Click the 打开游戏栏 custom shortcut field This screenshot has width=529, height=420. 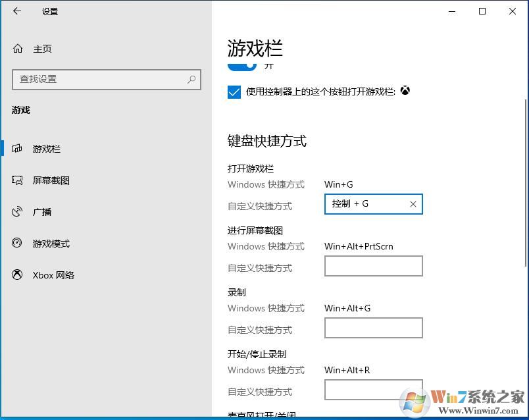coord(365,204)
